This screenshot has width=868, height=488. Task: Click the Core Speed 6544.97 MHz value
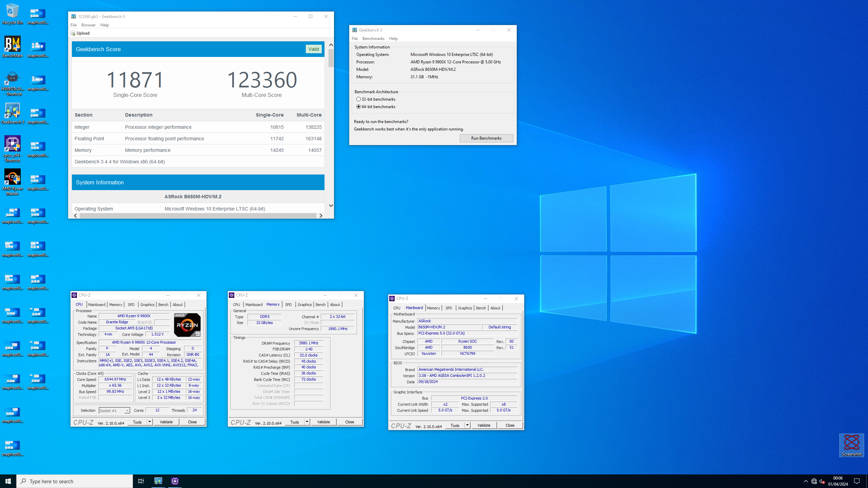click(x=115, y=380)
